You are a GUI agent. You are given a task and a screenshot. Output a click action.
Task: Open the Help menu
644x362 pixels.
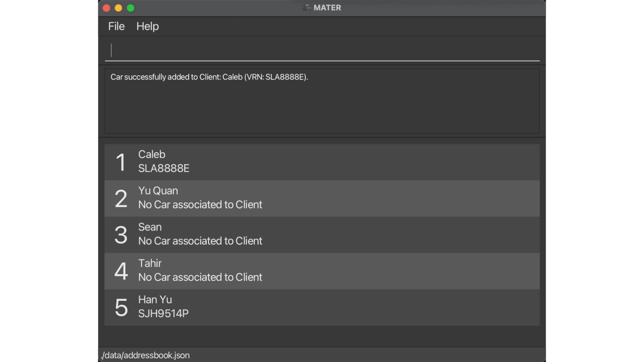pyautogui.click(x=147, y=26)
